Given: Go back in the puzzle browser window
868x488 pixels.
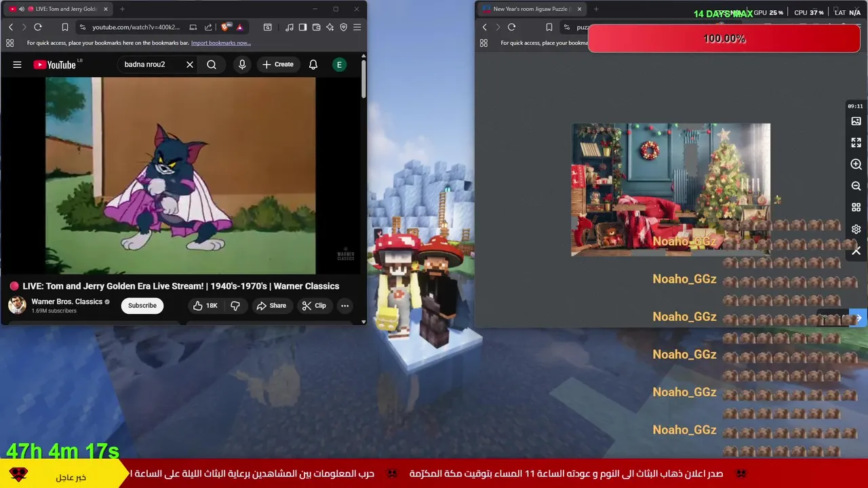Looking at the screenshot, I should (x=484, y=27).
